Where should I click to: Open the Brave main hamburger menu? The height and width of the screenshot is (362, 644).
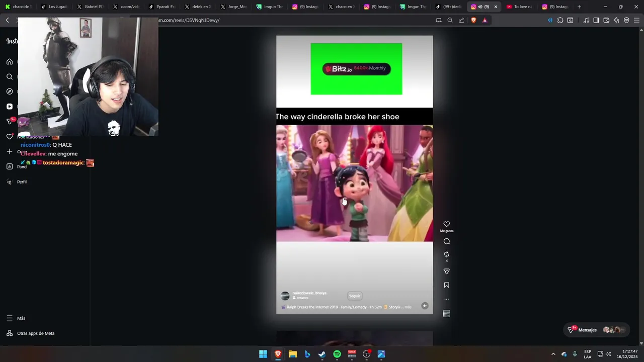pyautogui.click(x=636, y=20)
